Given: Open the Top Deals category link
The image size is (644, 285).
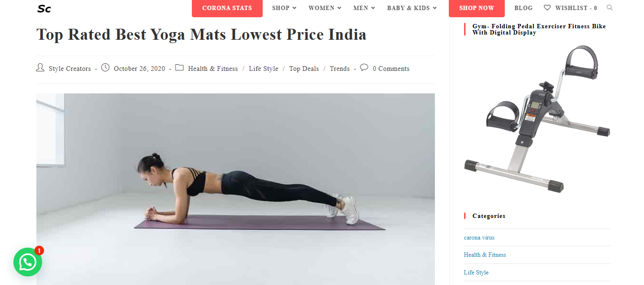Looking at the screenshot, I should pos(304,68).
